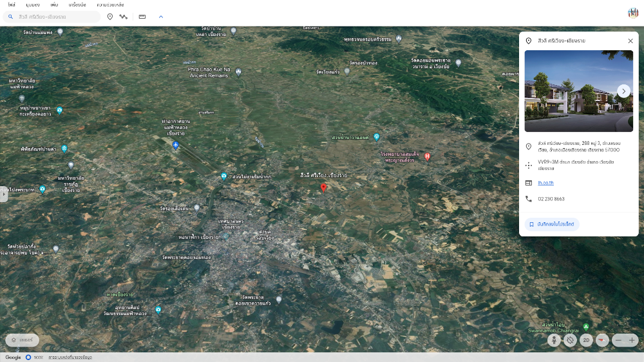Image resolution: width=644 pixels, height=362 pixels.
Task: Select the draw path tool
Action: tap(123, 17)
